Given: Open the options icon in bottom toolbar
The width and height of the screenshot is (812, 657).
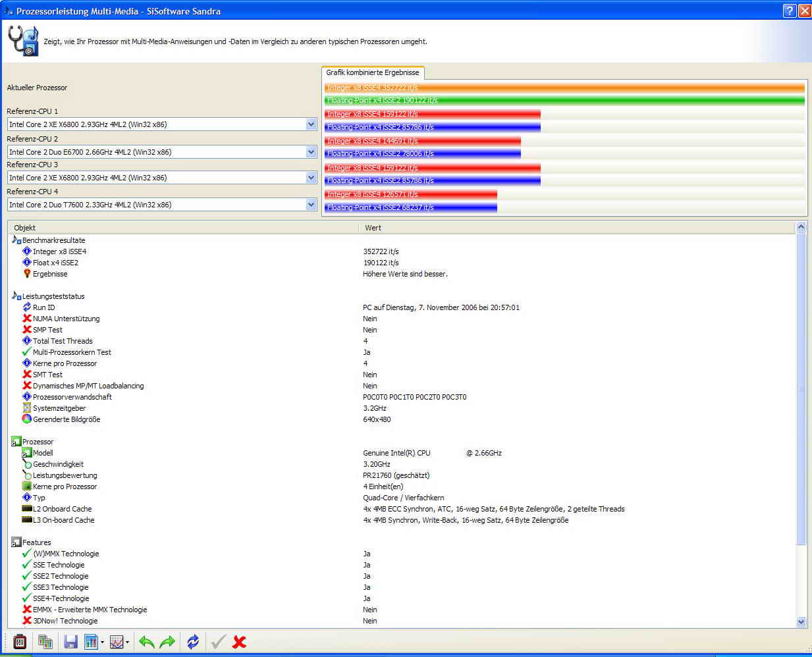Looking at the screenshot, I should [19, 641].
